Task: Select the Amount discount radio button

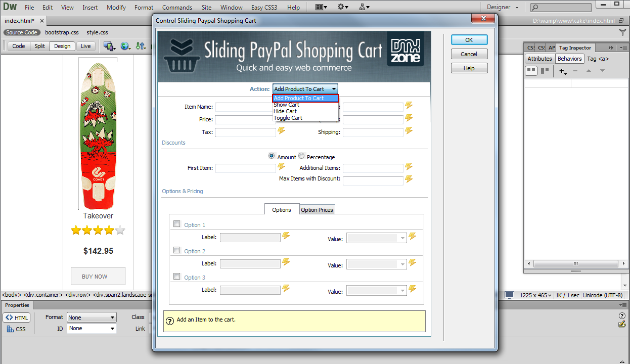Action: click(x=272, y=156)
